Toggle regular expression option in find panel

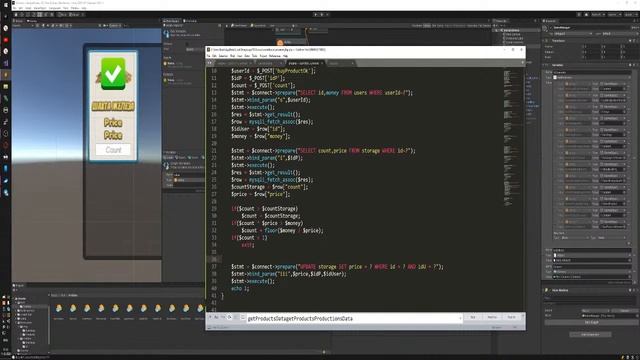(210, 317)
